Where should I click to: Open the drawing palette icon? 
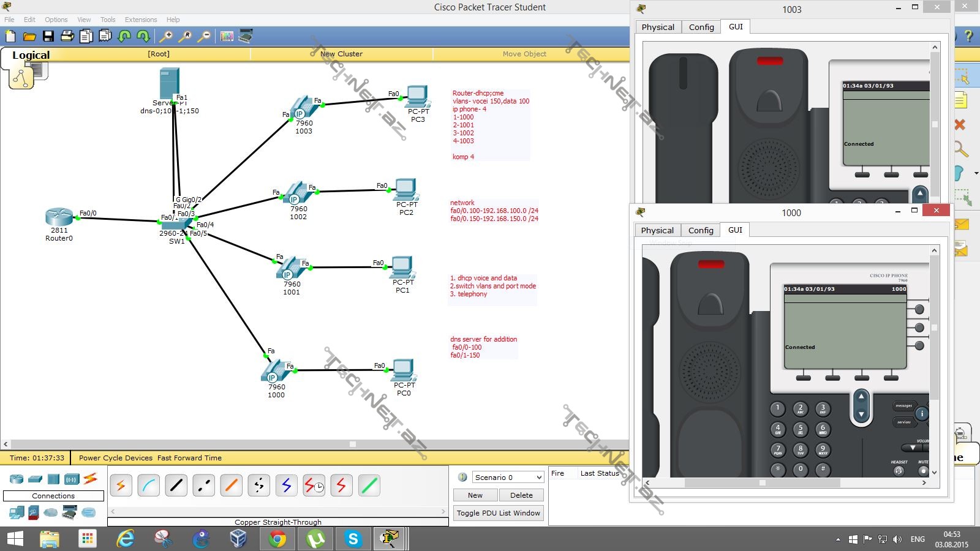tap(227, 37)
